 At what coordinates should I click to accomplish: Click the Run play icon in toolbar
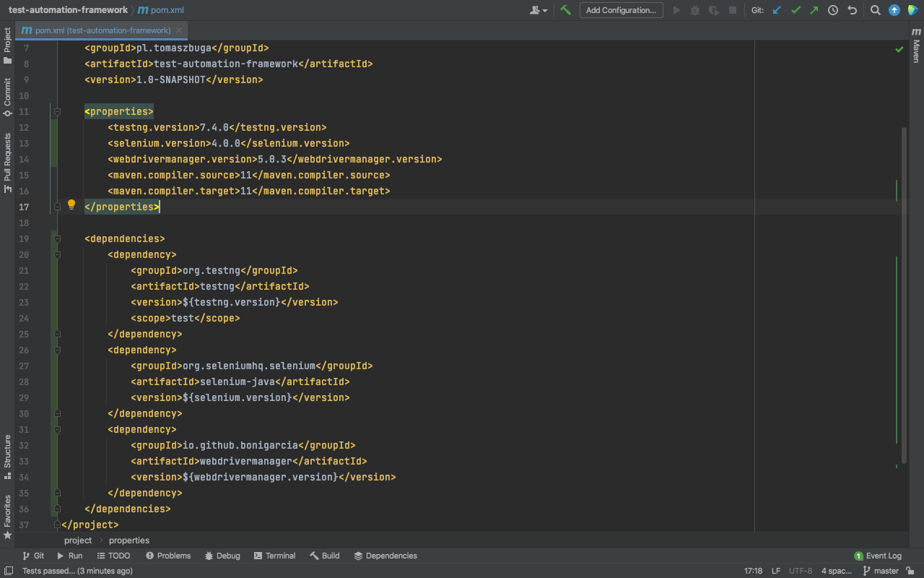pos(676,10)
